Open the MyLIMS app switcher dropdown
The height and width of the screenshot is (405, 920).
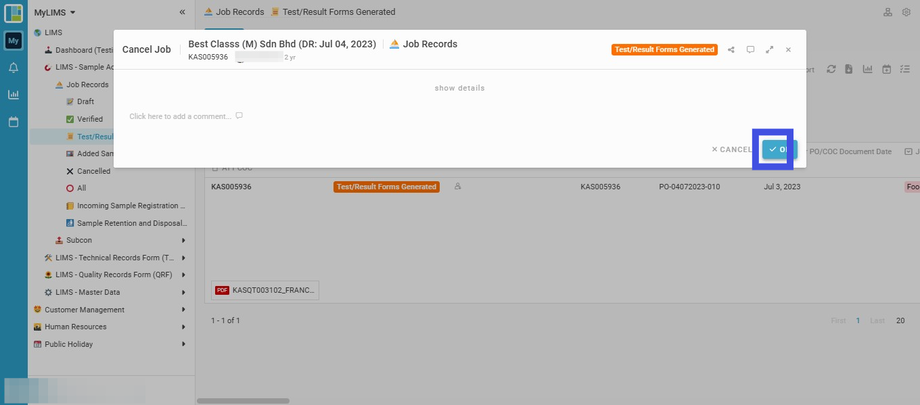point(55,12)
